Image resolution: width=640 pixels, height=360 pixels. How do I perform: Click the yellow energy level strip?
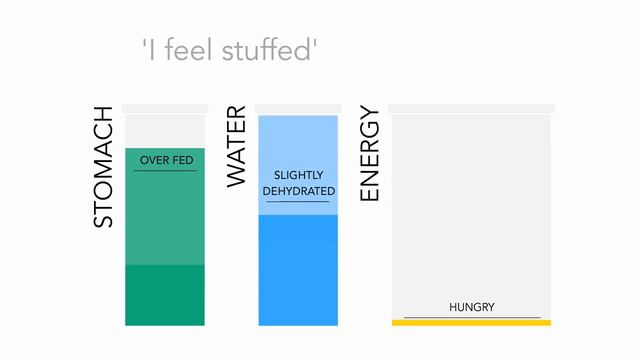tap(471, 323)
